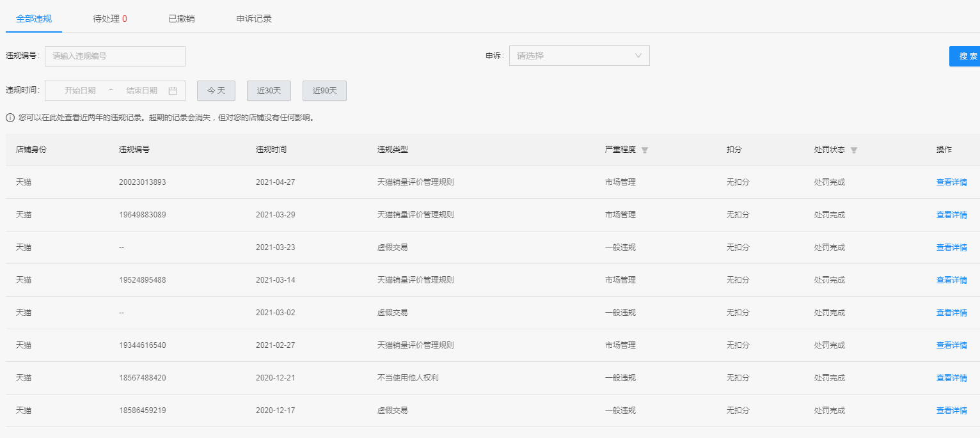The image size is (980, 438).
Task: Click the 店铺身份 column header
Action: tap(31, 150)
